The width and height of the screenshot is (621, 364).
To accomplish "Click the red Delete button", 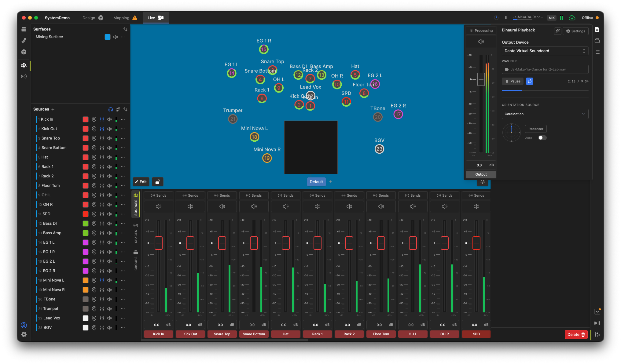I will 576,334.
